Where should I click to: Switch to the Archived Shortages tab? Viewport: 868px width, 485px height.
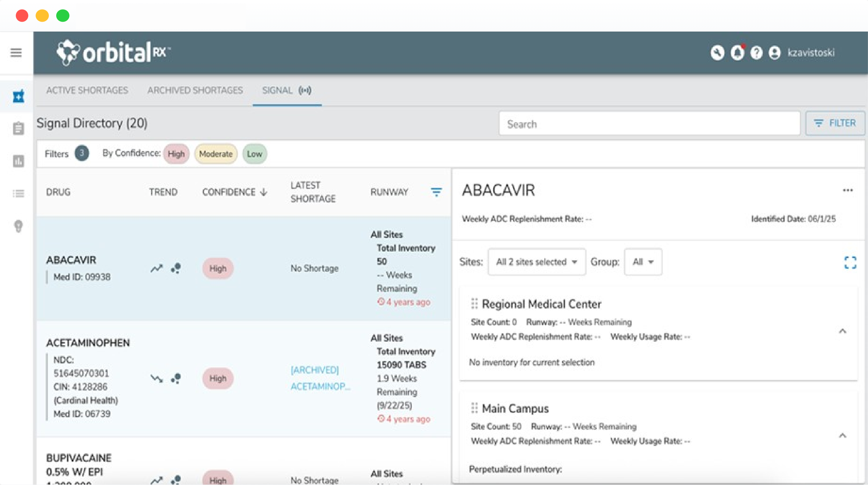195,90
